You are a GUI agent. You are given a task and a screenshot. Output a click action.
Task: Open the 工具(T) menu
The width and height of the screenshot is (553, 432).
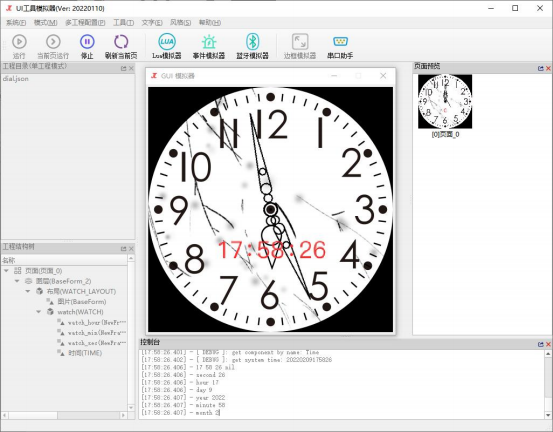[123, 23]
